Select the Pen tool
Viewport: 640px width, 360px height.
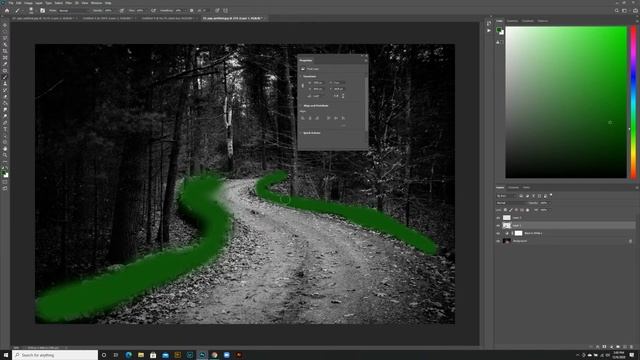click(5, 123)
